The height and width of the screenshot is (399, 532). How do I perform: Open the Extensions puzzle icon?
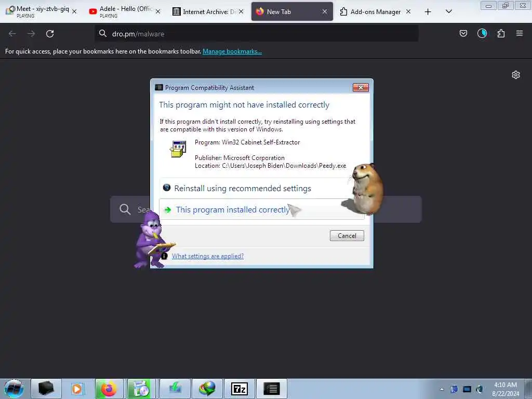(501, 33)
